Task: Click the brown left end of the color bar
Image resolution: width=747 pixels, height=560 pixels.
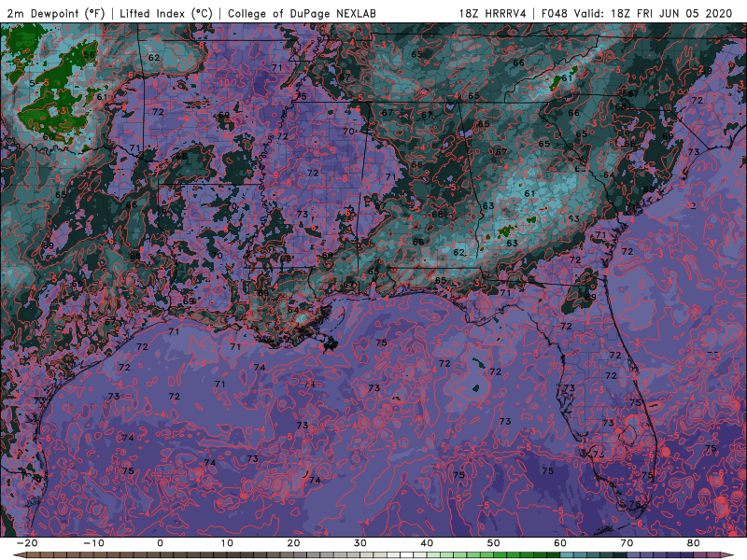Action: pos(19,554)
